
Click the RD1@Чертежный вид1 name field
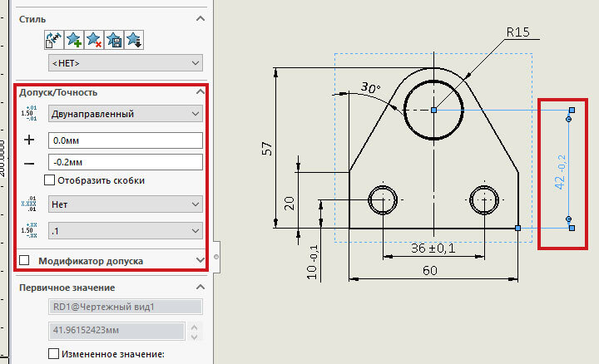126,307
